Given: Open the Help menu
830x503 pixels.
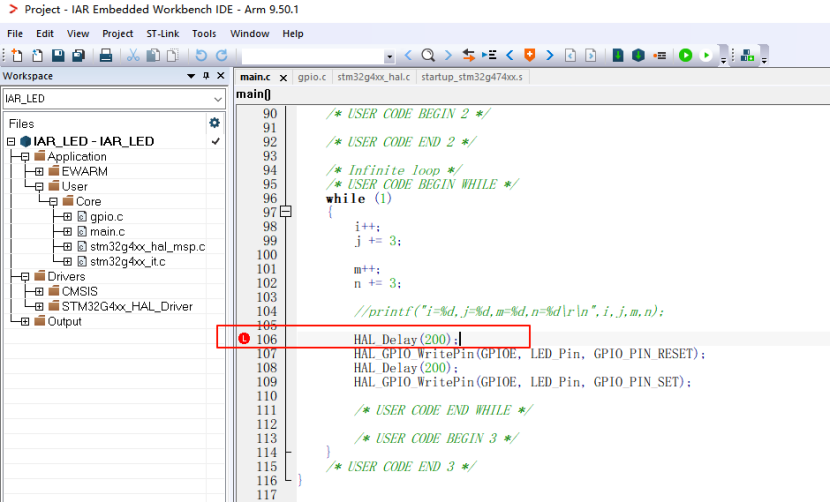Looking at the screenshot, I should pyautogui.click(x=293, y=33).
